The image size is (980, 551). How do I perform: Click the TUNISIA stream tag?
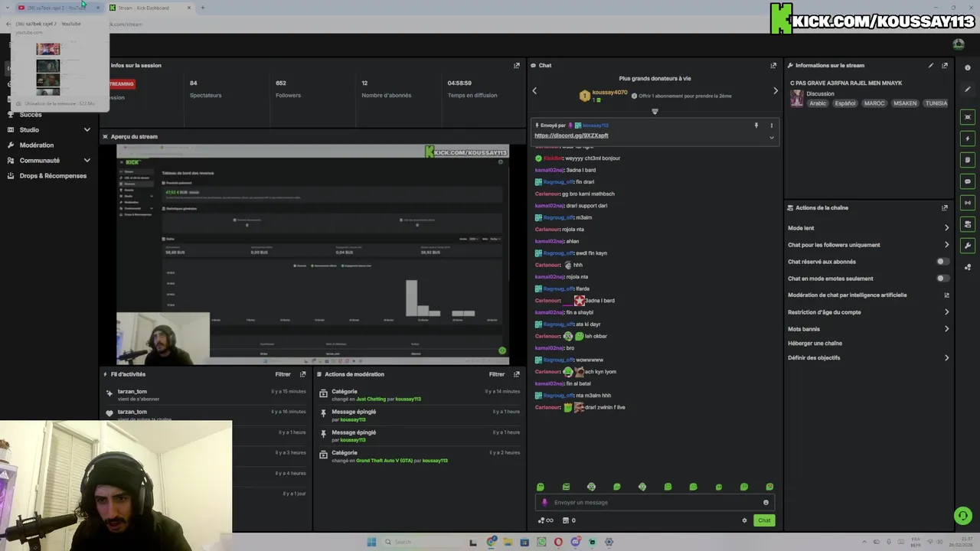pos(936,103)
